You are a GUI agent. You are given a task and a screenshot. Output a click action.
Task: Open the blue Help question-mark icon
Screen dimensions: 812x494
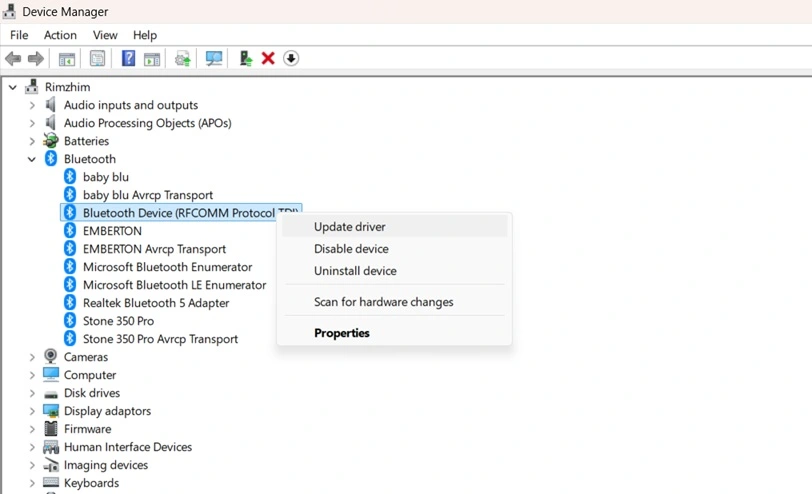point(128,58)
